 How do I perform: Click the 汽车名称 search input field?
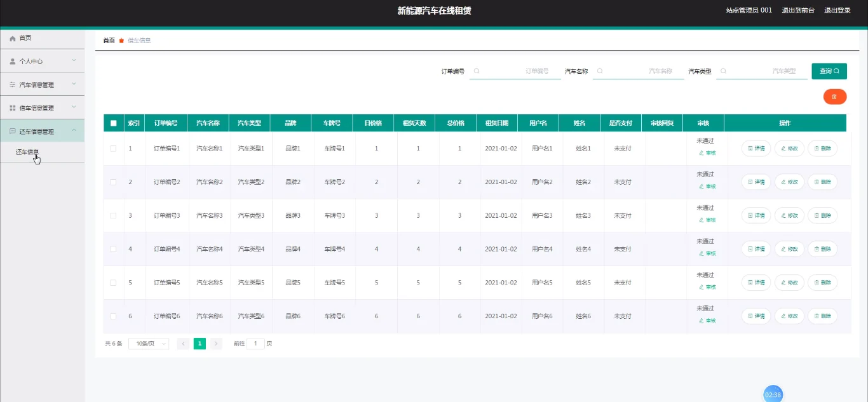[639, 71]
